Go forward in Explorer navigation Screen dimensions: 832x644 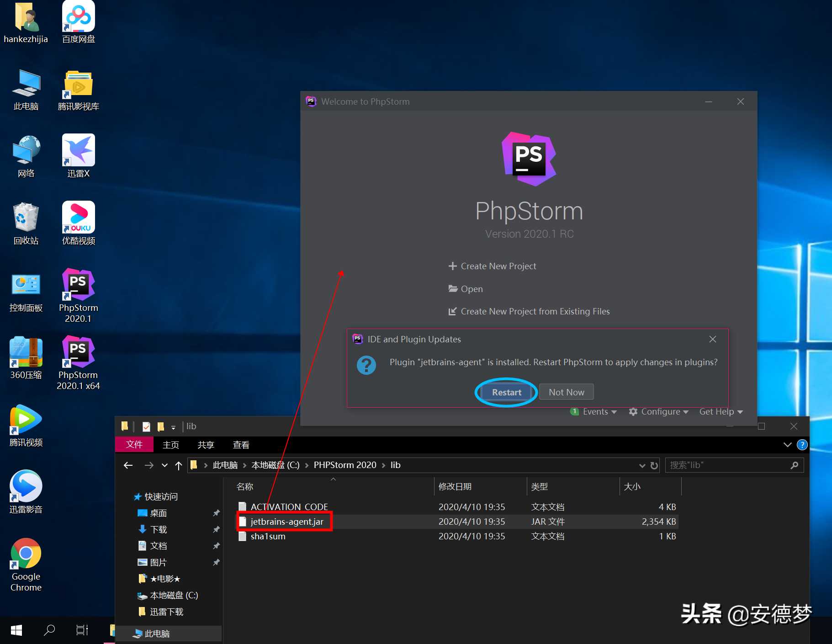coord(149,465)
